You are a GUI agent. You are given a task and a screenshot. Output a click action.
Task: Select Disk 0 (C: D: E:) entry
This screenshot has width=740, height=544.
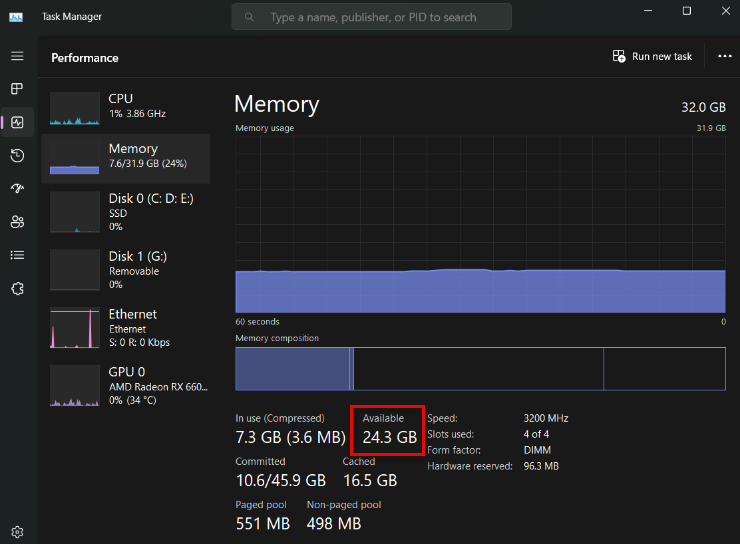pyautogui.click(x=126, y=213)
